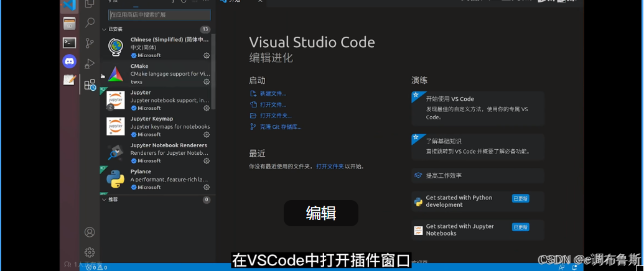Click the Chinese language pack globe icon
The height and width of the screenshot is (271, 644).
tap(115, 48)
